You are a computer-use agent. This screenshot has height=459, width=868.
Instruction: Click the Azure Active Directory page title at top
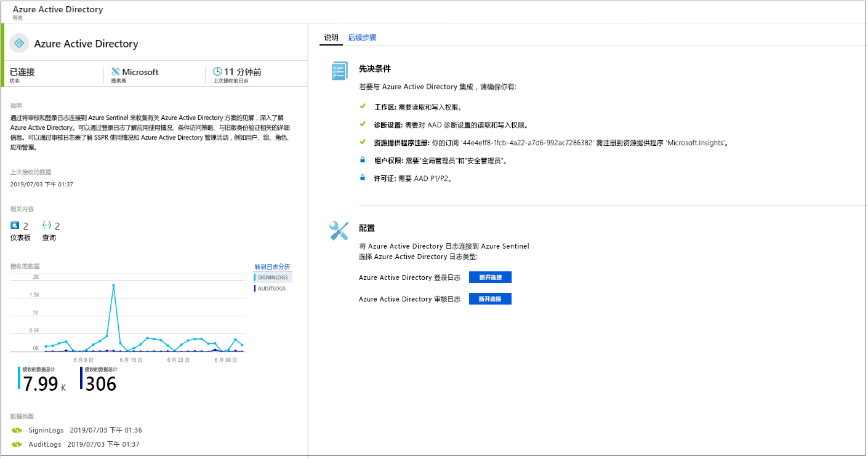point(58,10)
